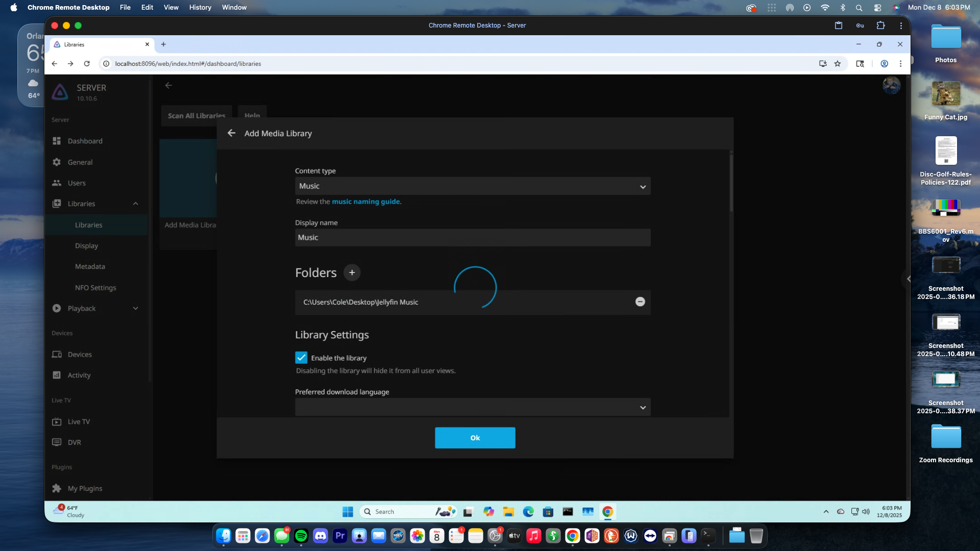Click the bookmark star in the address bar
The height and width of the screenshot is (551, 980).
(x=838, y=64)
